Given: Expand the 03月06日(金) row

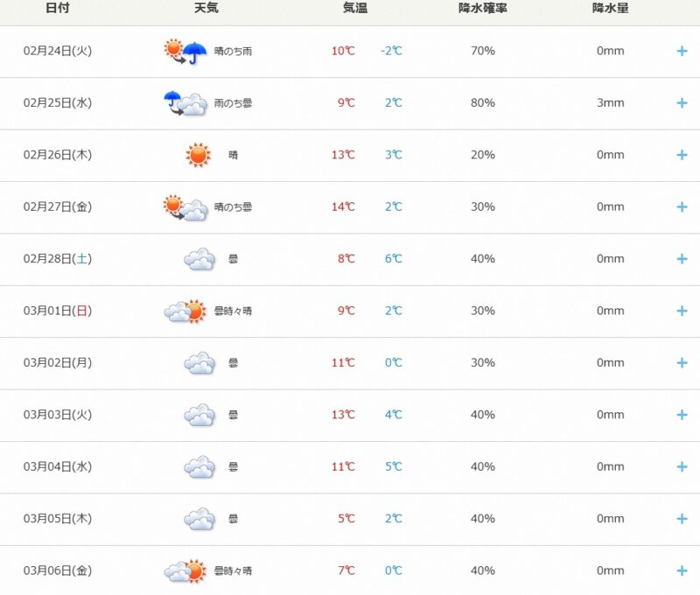Looking at the screenshot, I should click(x=682, y=571).
